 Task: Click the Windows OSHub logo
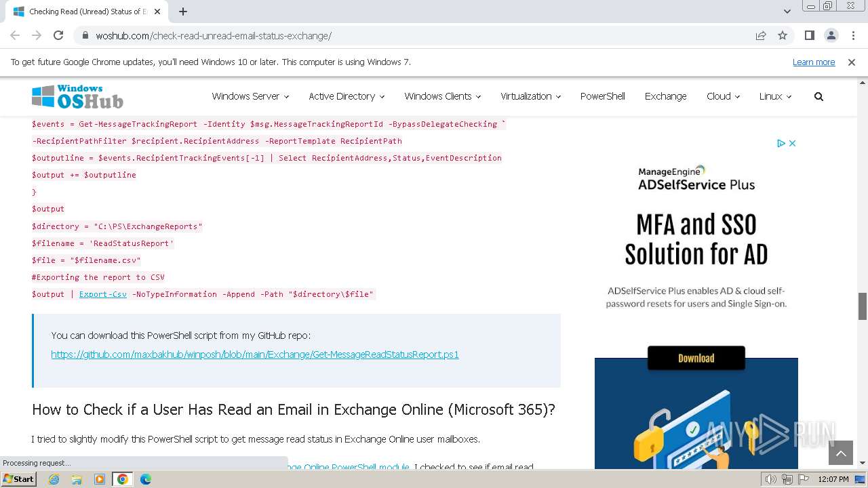tap(77, 96)
